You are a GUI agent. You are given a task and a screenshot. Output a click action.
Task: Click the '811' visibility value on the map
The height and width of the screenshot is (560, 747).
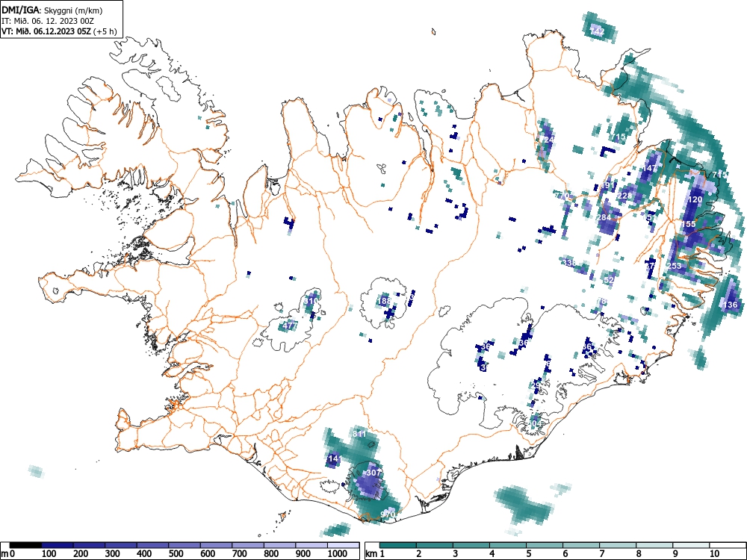point(359,434)
